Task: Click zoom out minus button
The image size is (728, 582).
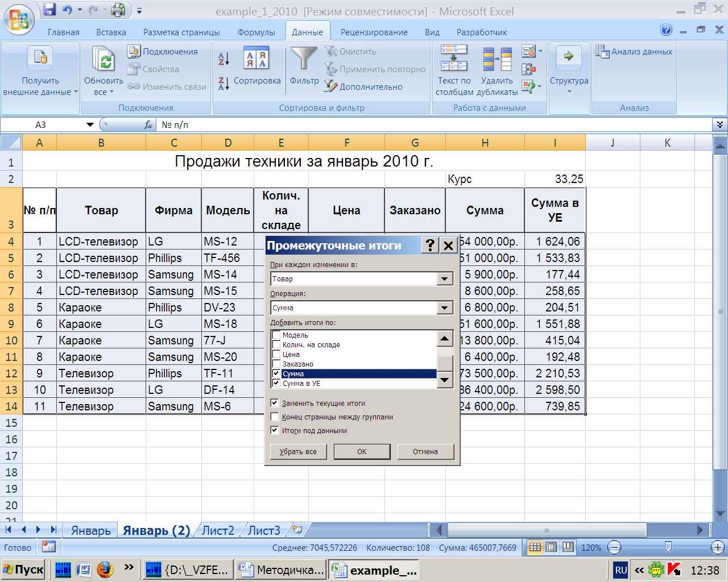Action: point(614,547)
